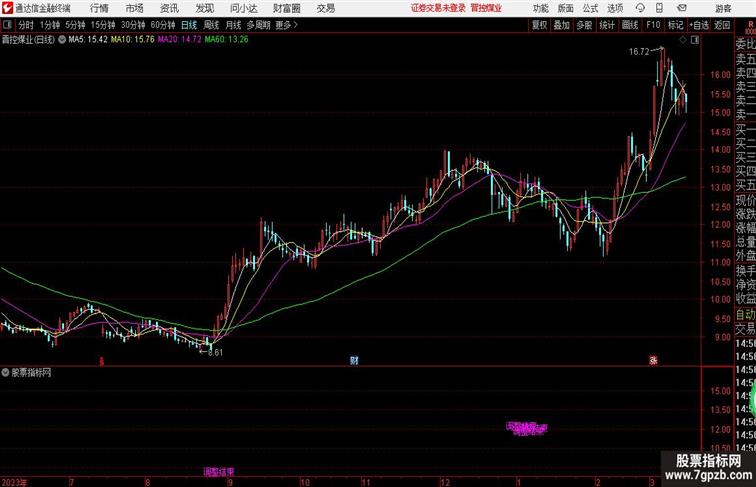This screenshot has width=756, height=487.
Task: Click the 复权 adjustment button
Action: (x=540, y=25)
